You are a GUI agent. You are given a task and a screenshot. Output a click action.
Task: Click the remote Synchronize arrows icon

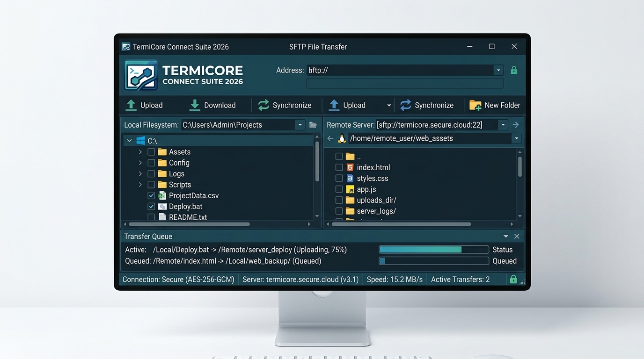[x=405, y=105]
